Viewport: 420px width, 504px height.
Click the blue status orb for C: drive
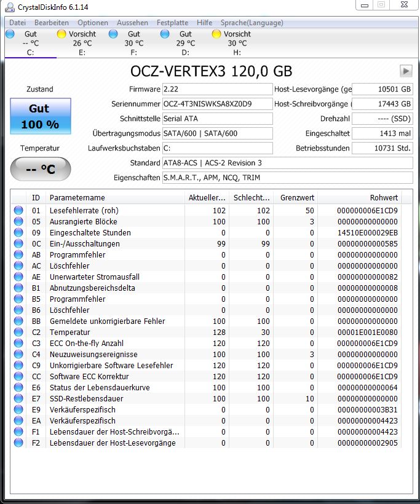coord(10,34)
